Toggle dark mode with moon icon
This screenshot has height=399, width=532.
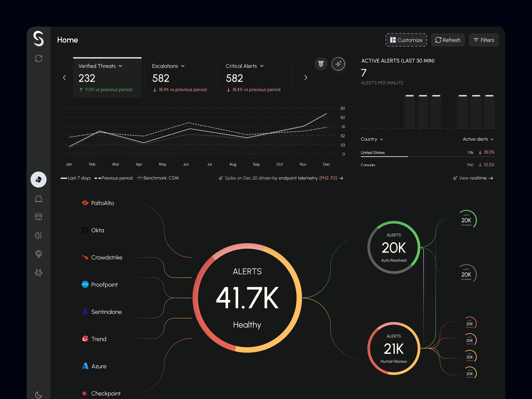pos(38,395)
